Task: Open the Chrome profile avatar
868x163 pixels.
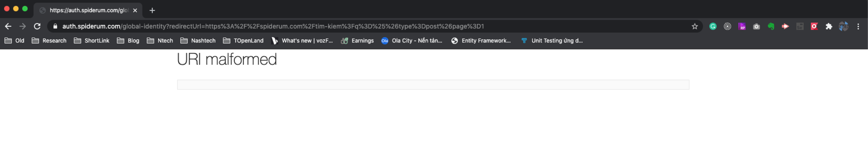Action: (843, 26)
